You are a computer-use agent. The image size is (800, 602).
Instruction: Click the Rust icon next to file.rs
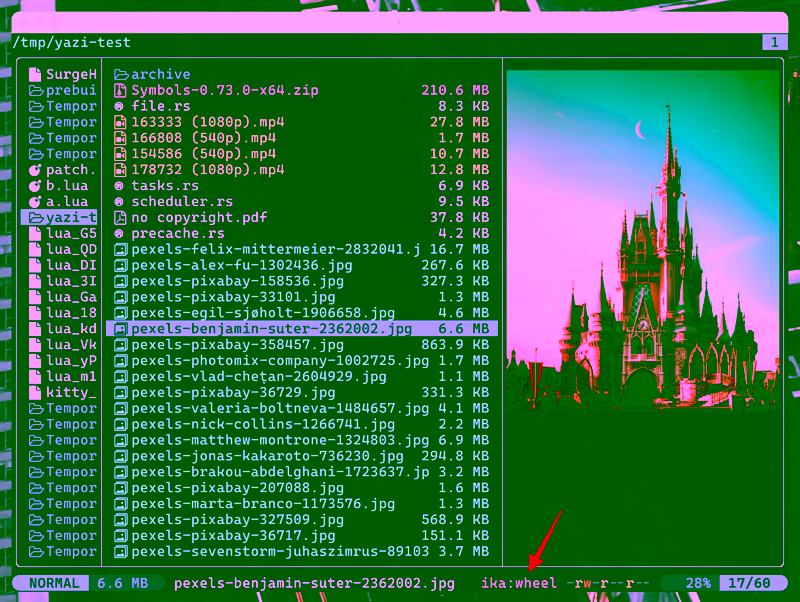[x=119, y=106]
